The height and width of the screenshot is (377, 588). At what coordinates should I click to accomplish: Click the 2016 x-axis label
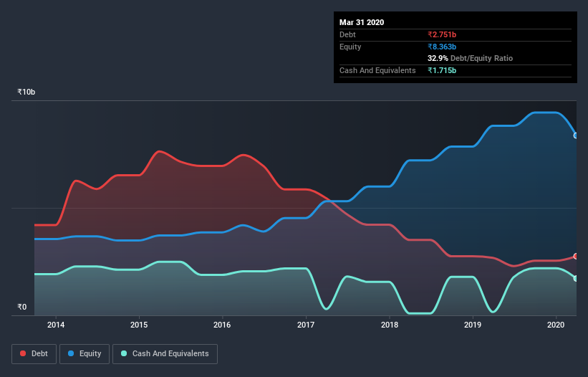click(222, 325)
